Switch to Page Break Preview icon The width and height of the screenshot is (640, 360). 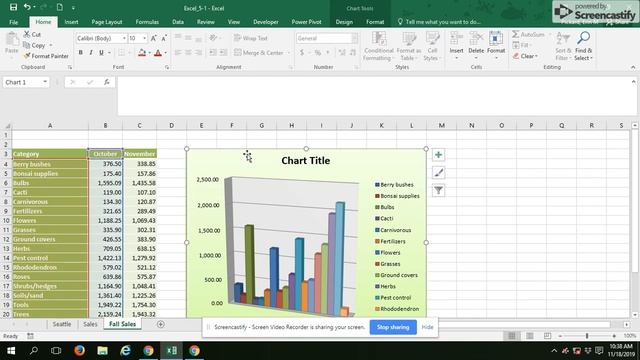(547, 336)
